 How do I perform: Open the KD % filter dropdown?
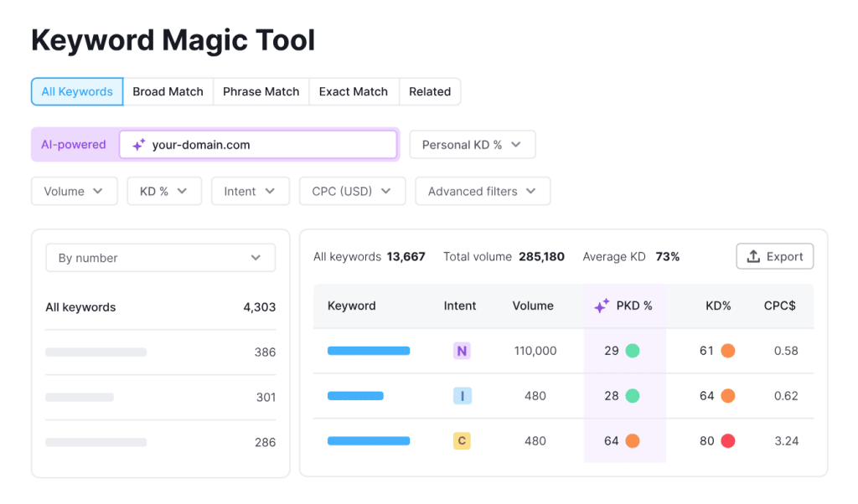pyautogui.click(x=163, y=192)
